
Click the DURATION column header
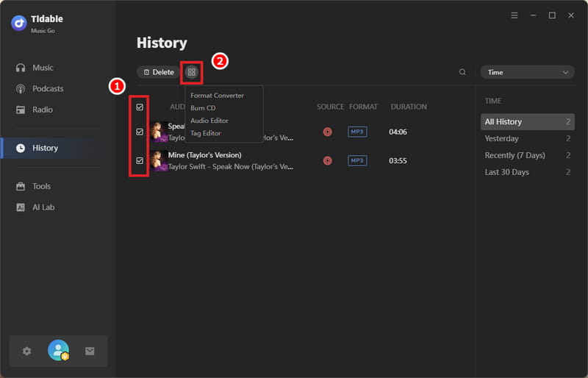coord(409,107)
